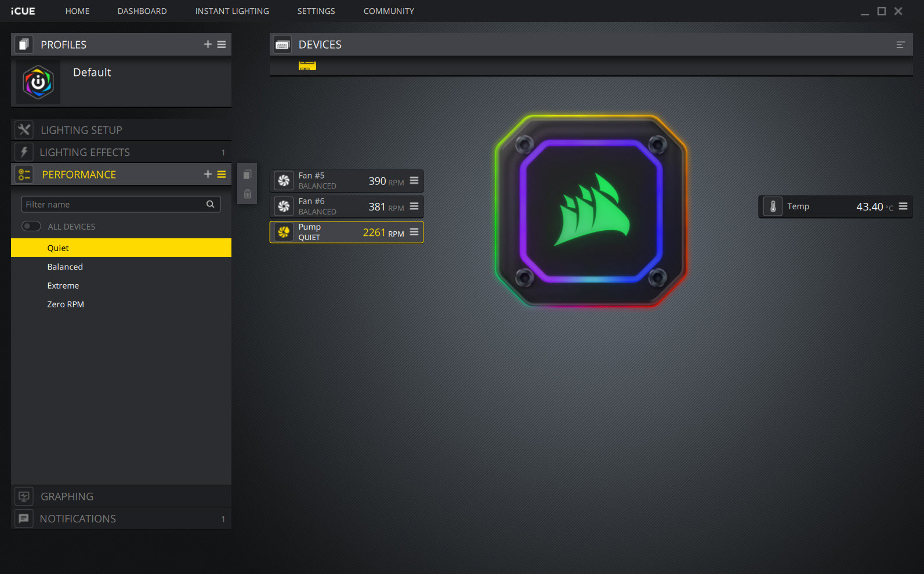Expand the LIGHTING EFFECTS section
924x574 pixels.
pos(121,152)
